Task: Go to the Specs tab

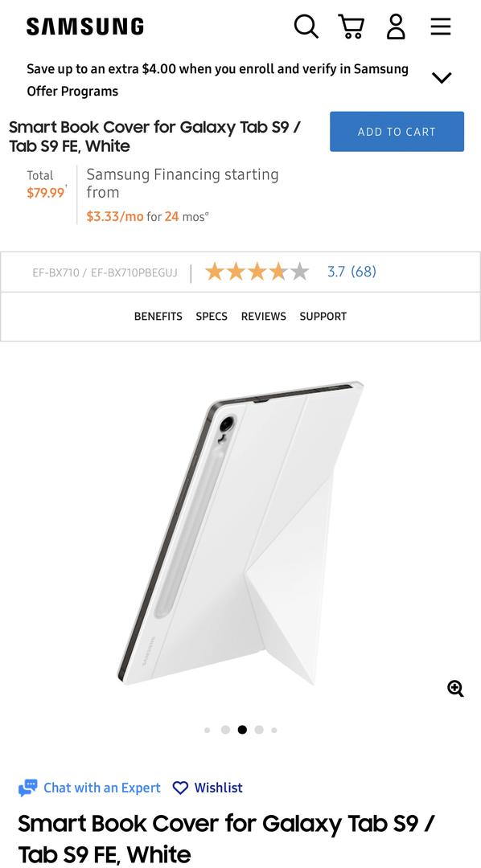Action: (x=212, y=316)
